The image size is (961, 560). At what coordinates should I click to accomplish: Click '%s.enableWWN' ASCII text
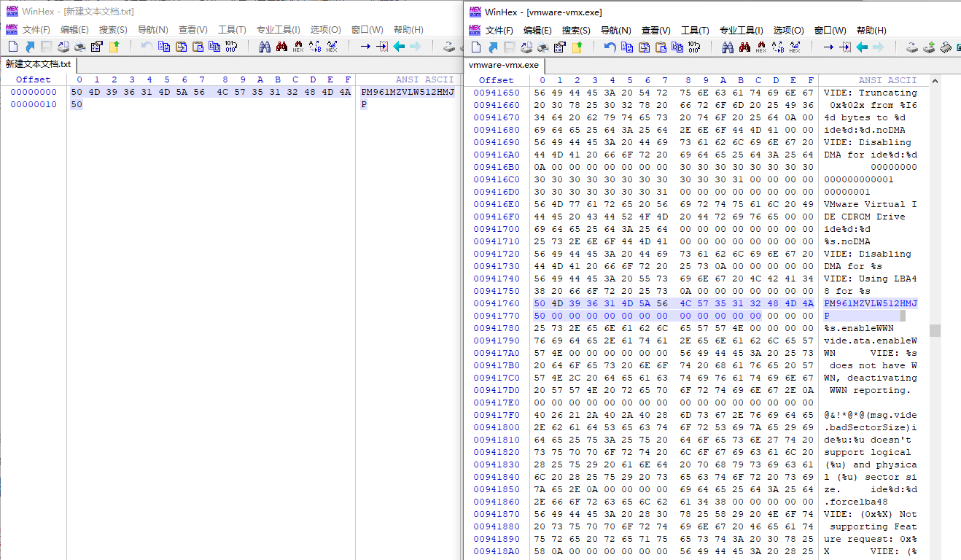click(859, 328)
